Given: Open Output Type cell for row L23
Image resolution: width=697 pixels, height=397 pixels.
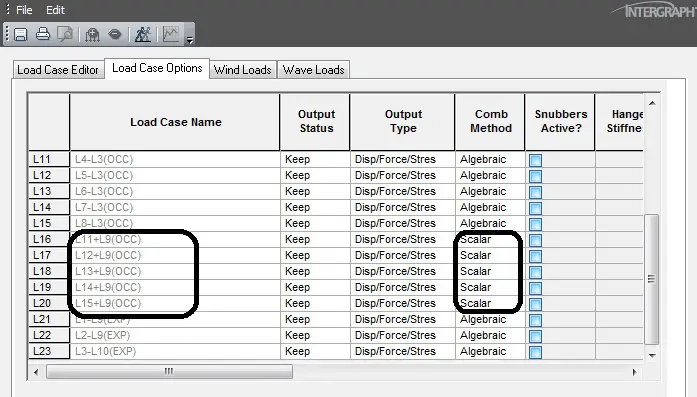Looking at the screenshot, I should pyautogui.click(x=403, y=351).
